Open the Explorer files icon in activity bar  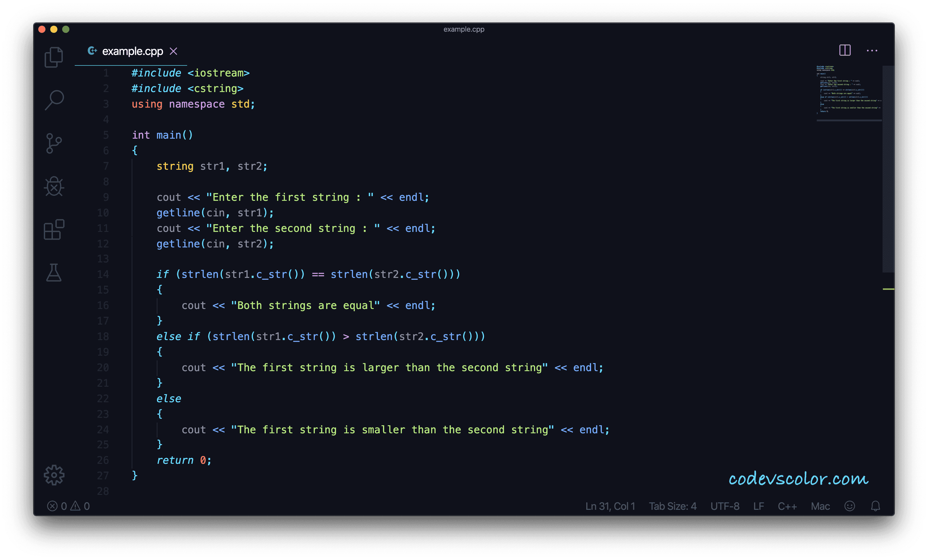tap(54, 57)
